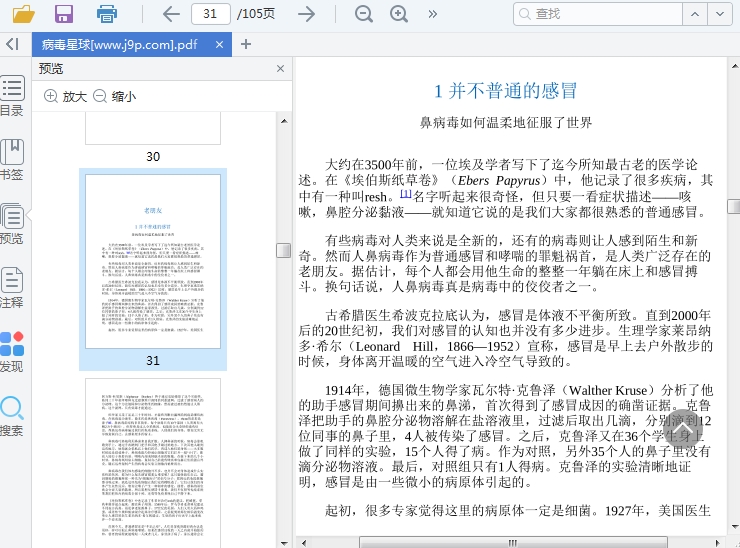The height and width of the screenshot is (548, 740).
Task: Select the page 31 thumbnail
Action: click(152, 260)
